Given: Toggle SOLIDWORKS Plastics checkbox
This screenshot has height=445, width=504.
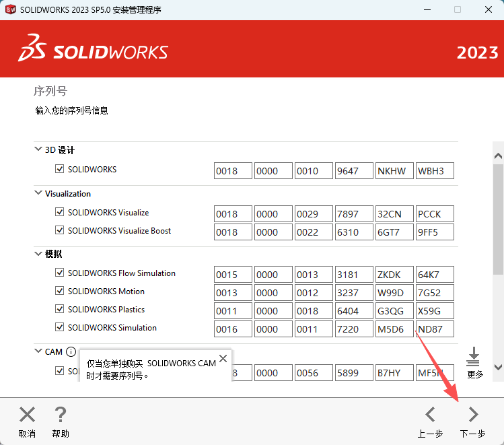Looking at the screenshot, I should (x=59, y=309).
